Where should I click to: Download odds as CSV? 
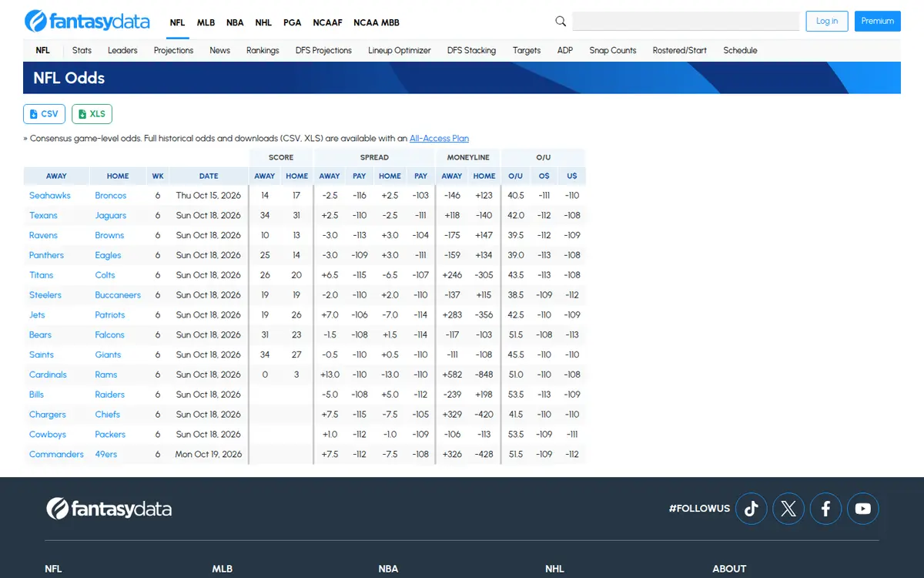coord(44,114)
